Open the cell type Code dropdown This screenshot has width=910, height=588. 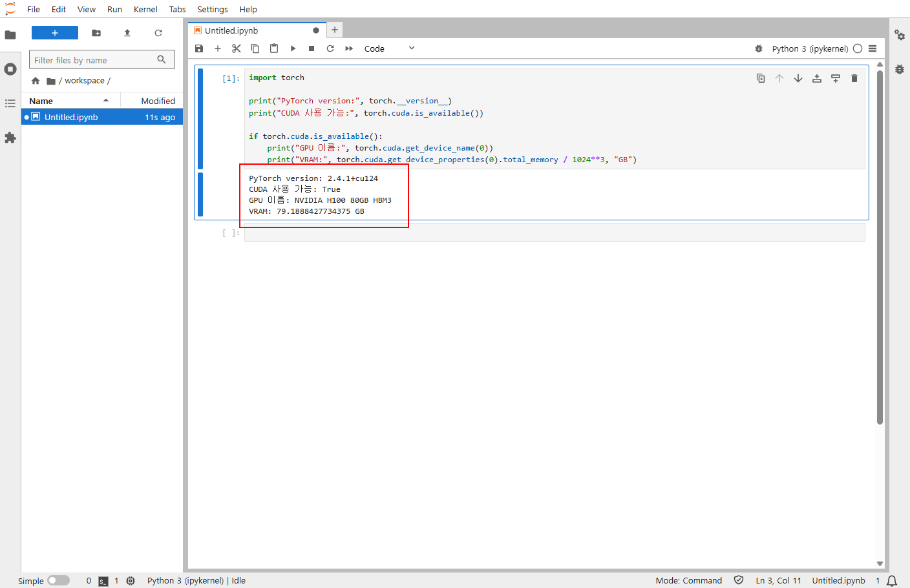tap(389, 48)
